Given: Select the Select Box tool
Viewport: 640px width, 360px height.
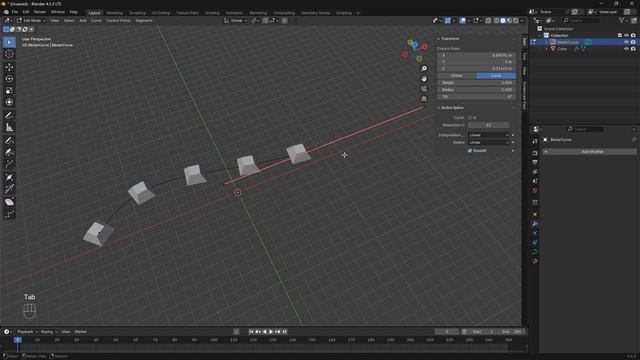Looking at the screenshot, I should coord(9,42).
